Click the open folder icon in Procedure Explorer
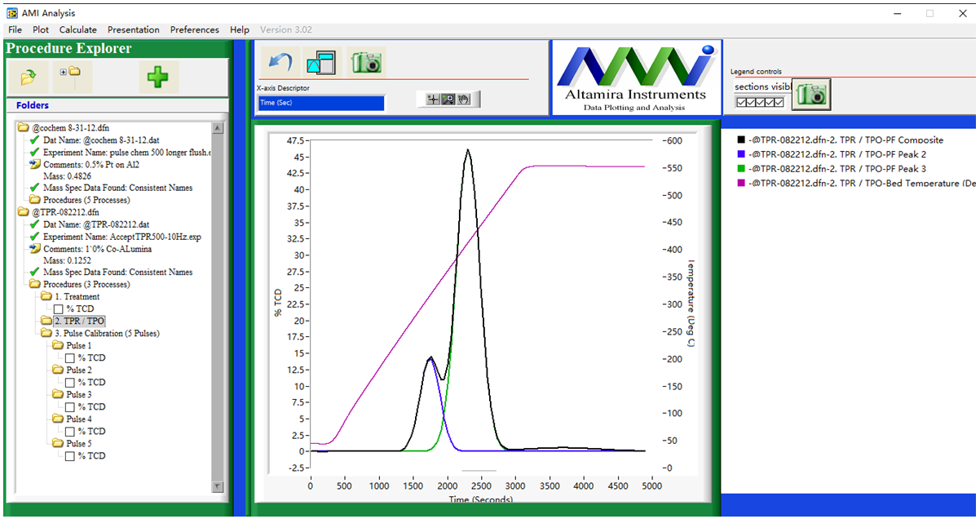Screen dimensions: 980x519 click(x=29, y=78)
